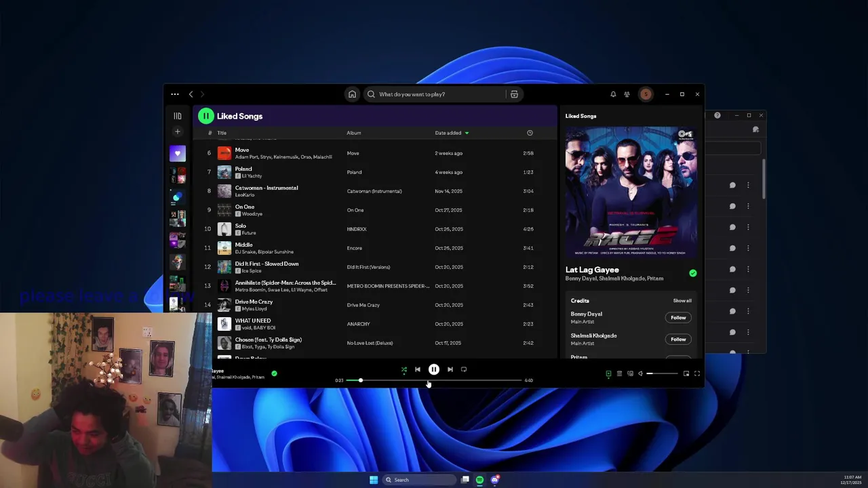Click album art for 'Move'

[x=224, y=153]
